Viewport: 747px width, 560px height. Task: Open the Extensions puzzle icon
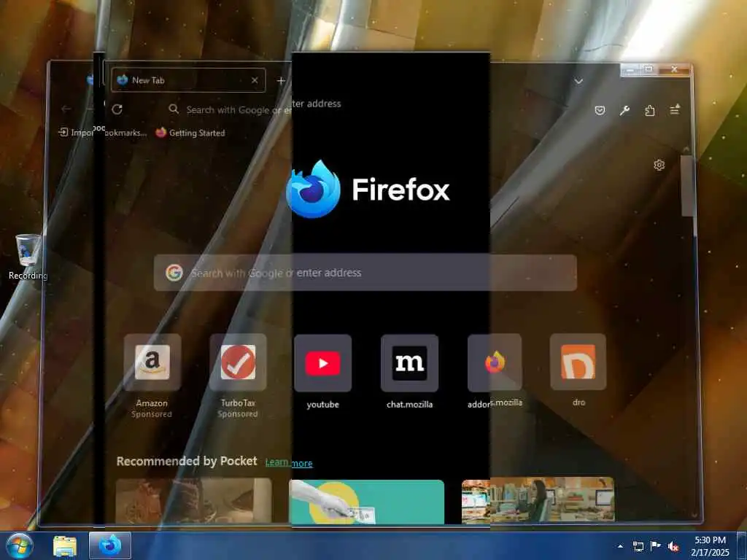(x=650, y=111)
